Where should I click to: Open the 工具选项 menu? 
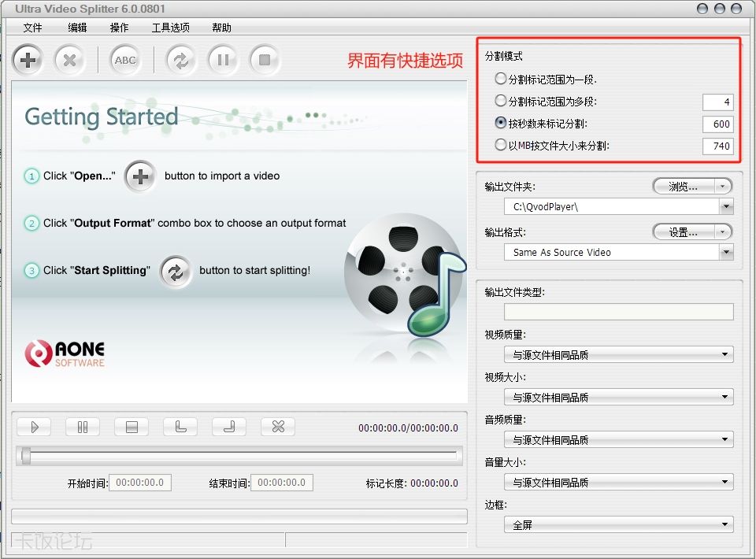click(171, 28)
